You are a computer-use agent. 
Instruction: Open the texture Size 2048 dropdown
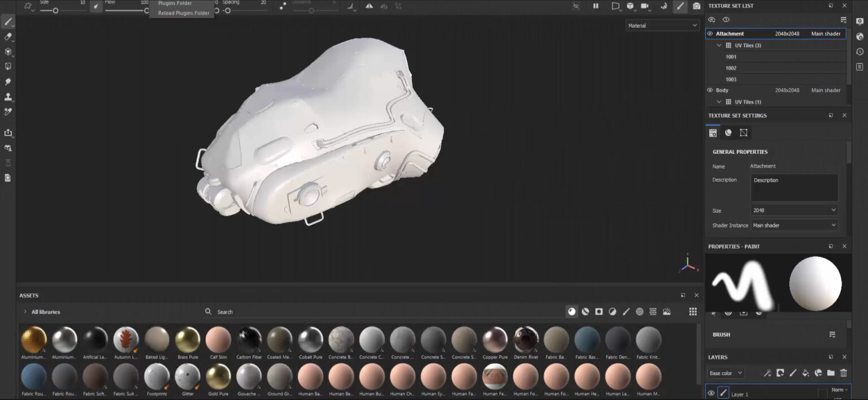[x=794, y=210]
